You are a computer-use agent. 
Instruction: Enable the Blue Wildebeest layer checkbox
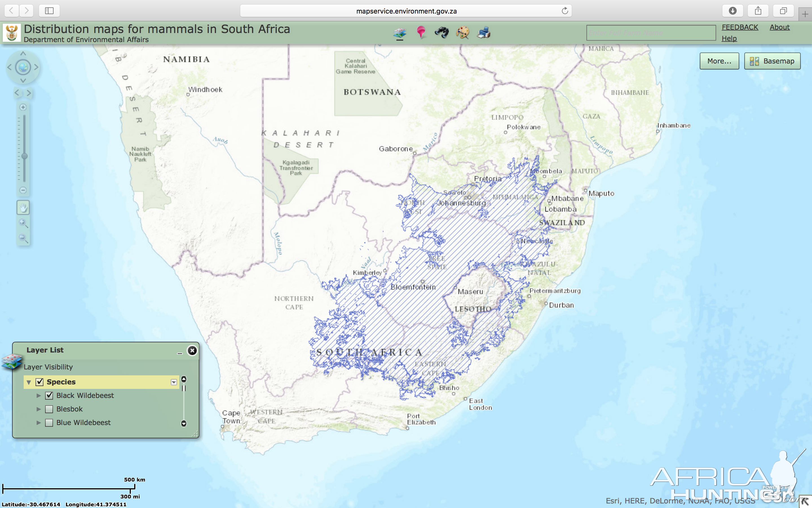pos(49,423)
